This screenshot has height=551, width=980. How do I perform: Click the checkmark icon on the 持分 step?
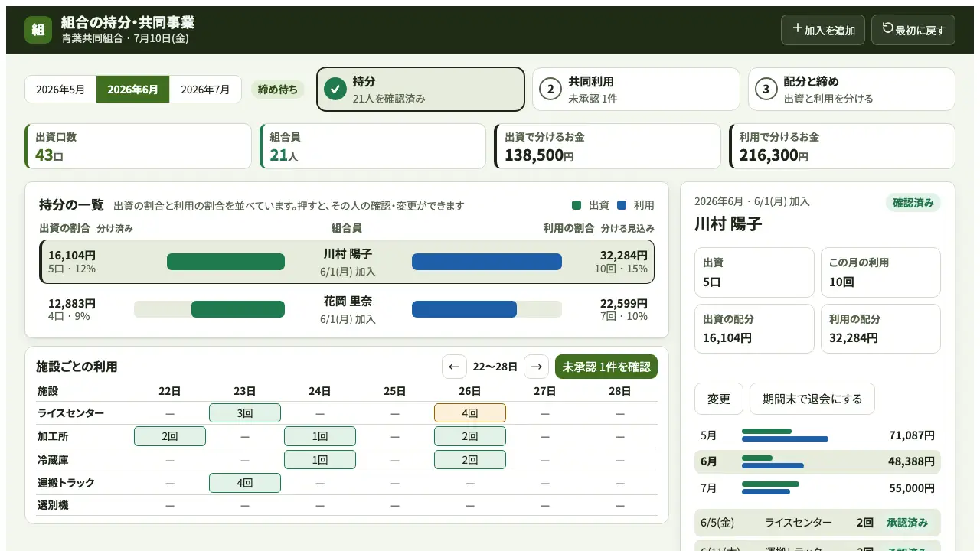(335, 89)
